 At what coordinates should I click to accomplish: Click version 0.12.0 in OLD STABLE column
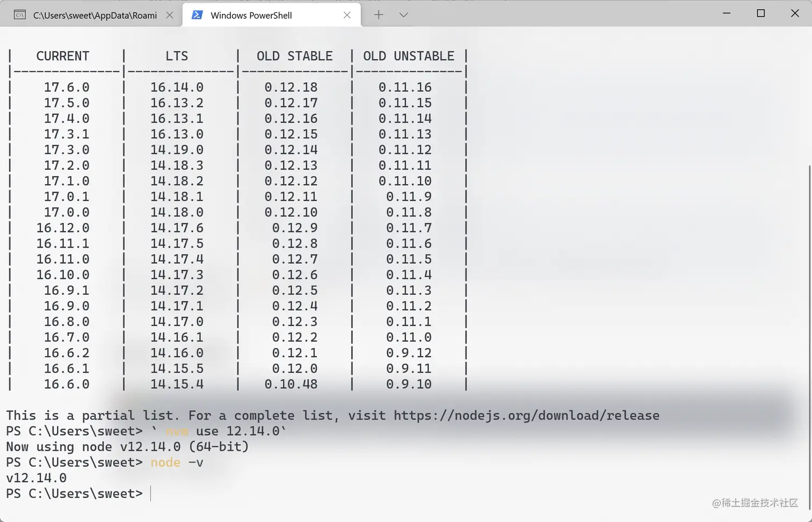point(295,368)
